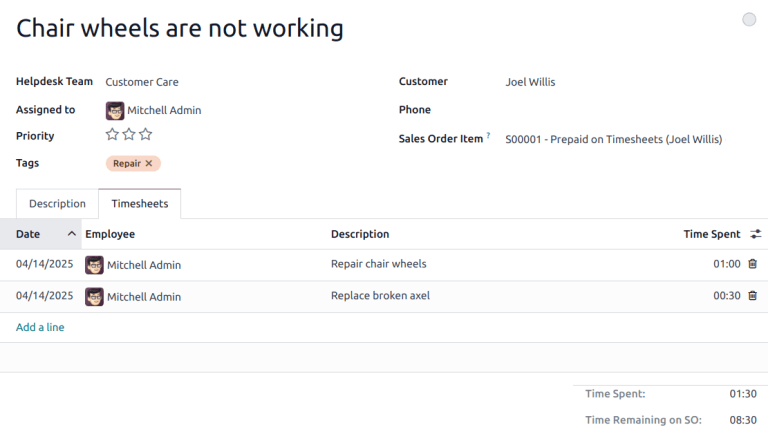Click employee avatar on second timesheet row

point(94,297)
